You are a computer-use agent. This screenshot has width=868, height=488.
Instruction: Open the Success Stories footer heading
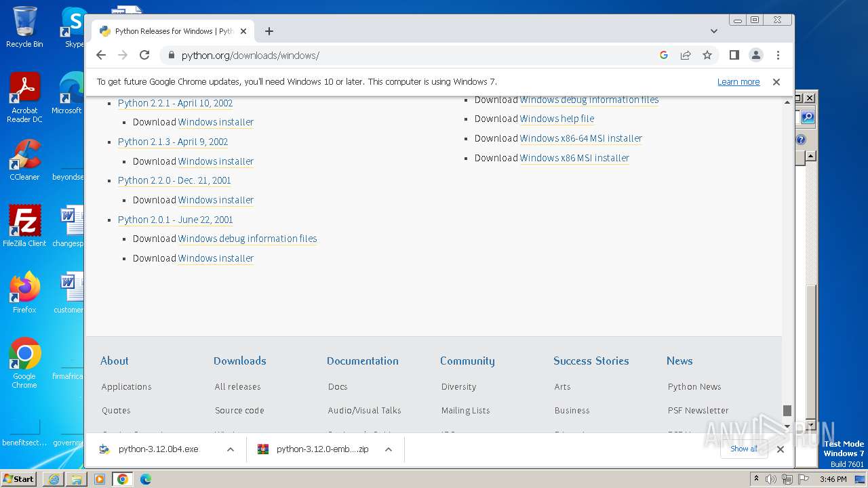[x=591, y=361]
